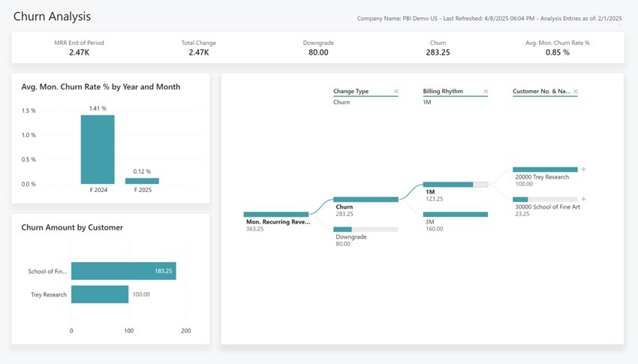Click the Customer No. & Na... column header
The image size is (638, 364).
(x=541, y=92)
